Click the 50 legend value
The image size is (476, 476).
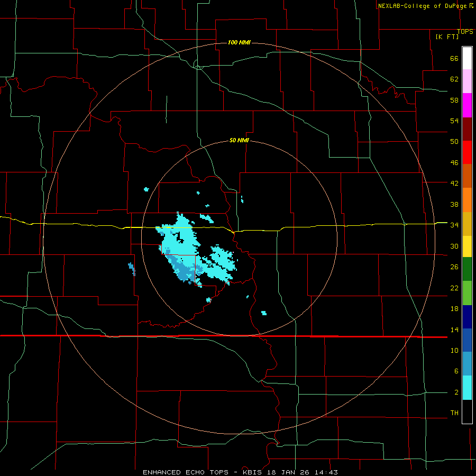point(454,142)
